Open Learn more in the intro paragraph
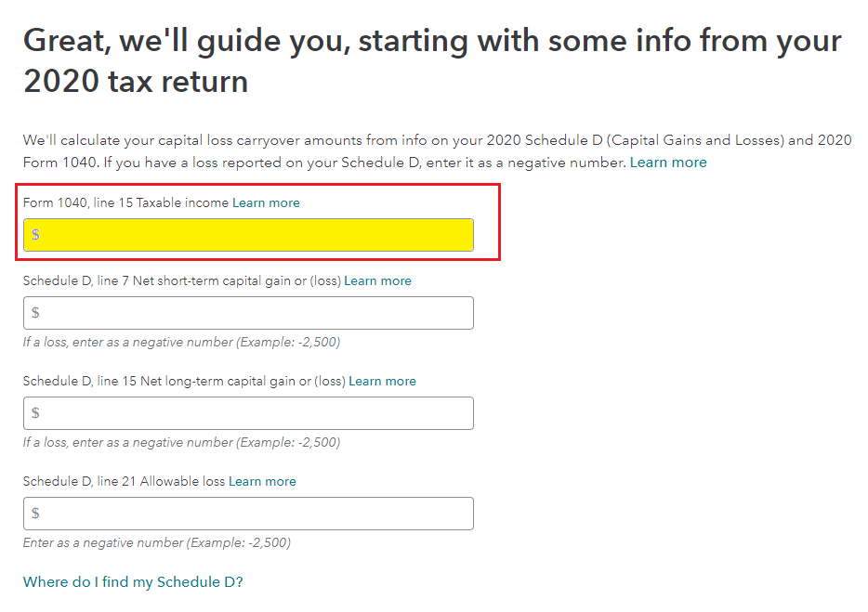This screenshot has height=612, width=868. (x=668, y=163)
